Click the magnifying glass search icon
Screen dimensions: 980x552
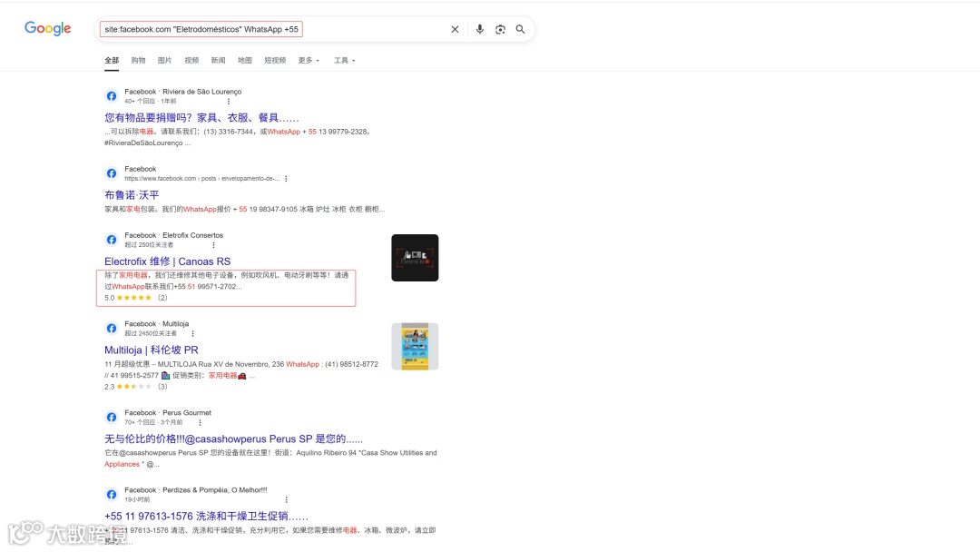[520, 29]
